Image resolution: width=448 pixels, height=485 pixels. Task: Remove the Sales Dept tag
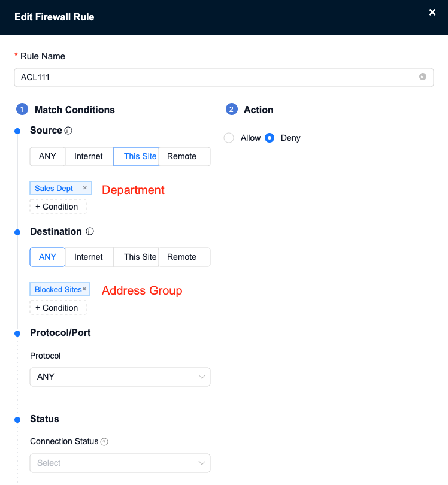85,188
